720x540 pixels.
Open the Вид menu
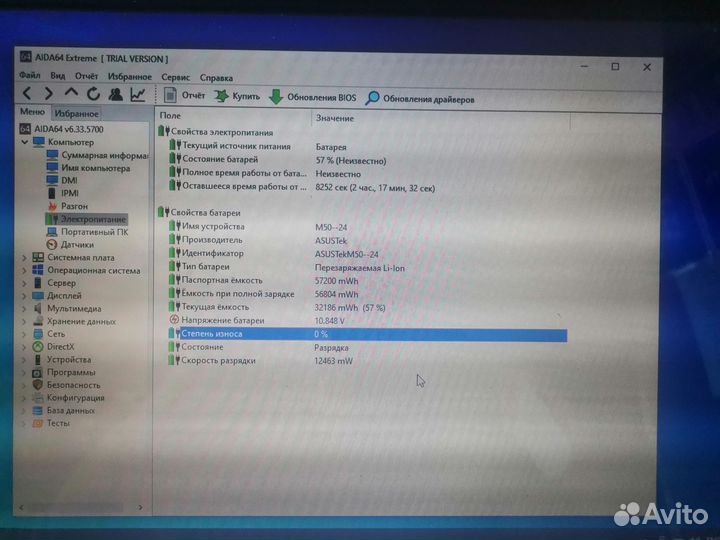pyautogui.click(x=57, y=75)
